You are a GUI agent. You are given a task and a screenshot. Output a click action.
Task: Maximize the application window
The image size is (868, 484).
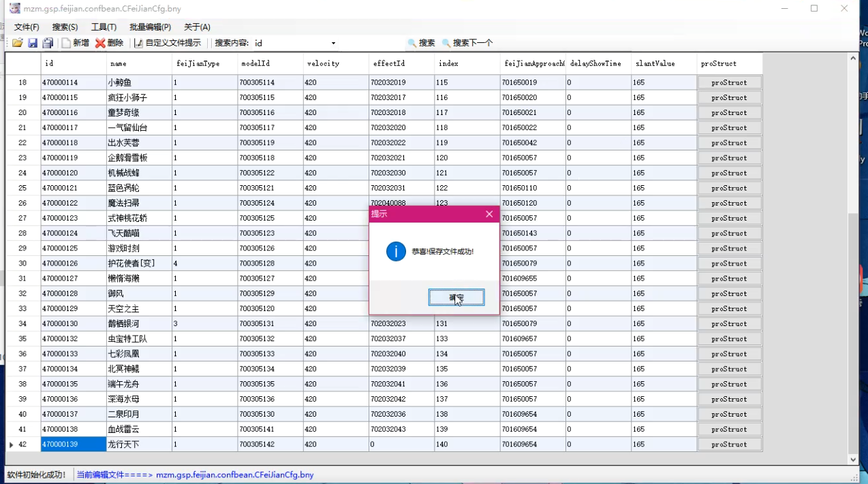coord(813,9)
